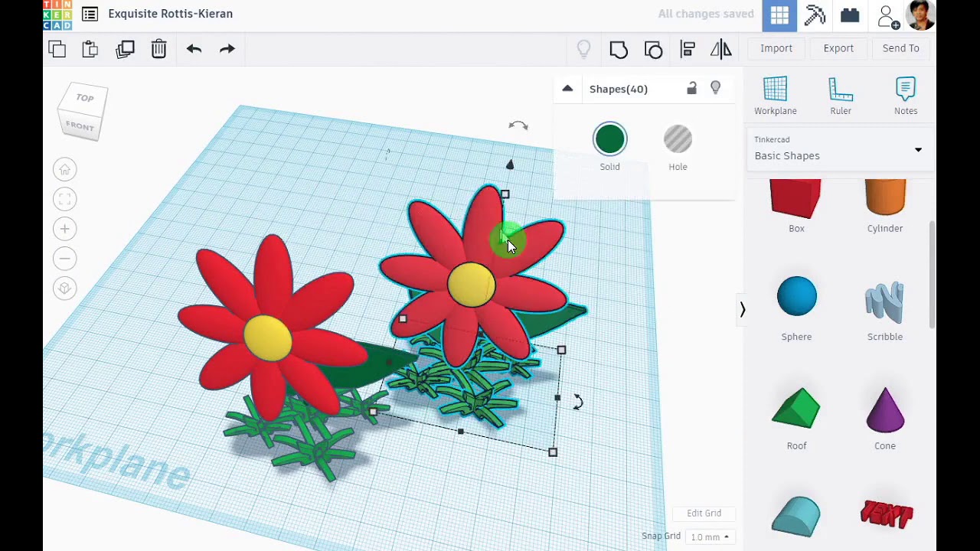Select the Workplane tool
This screenshot has width=980, height=551.
coord(776,96)
